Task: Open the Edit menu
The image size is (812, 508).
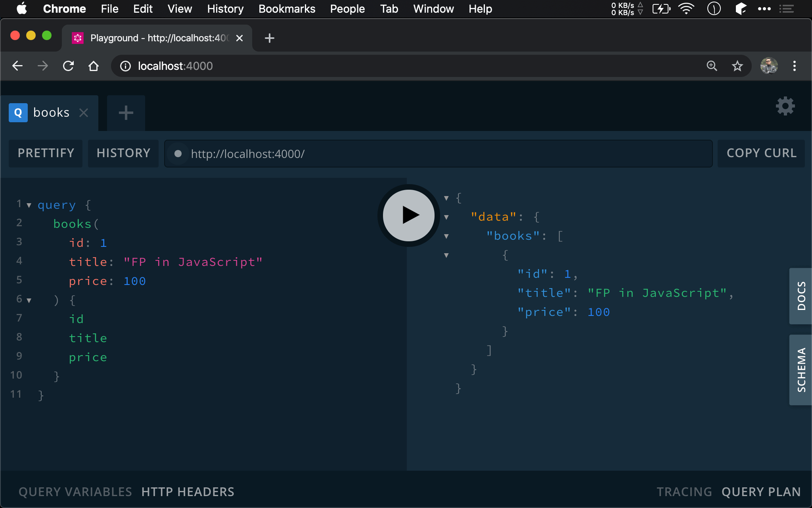Action: 143,9
